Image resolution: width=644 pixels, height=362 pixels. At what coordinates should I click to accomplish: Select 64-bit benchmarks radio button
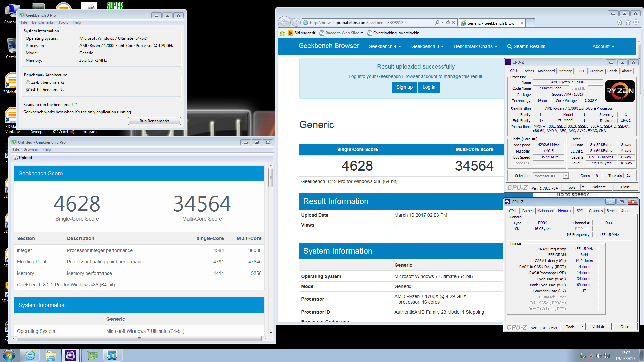(28, 90)
